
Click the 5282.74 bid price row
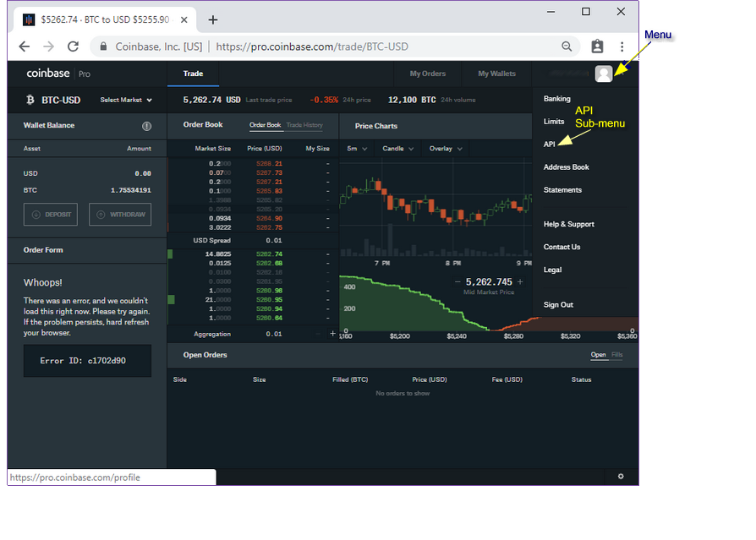tap(253, 254)
